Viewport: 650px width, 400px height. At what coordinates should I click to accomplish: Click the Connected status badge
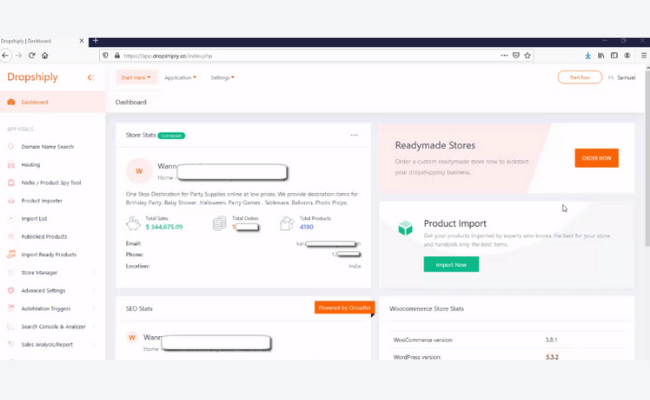click(x=171, y=136)
